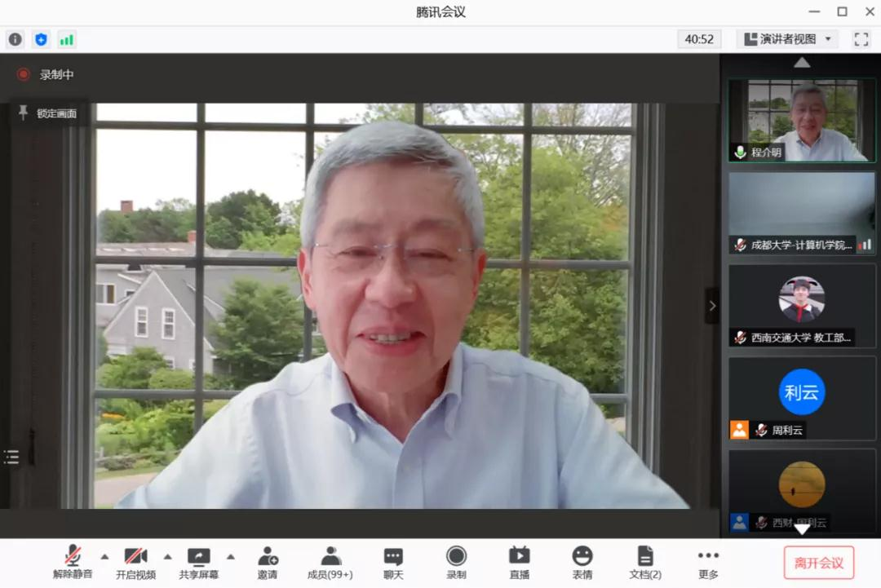The image size is (881, 588).
Task: Unmute microphone with 解除静音
Action: click(73, 563)
